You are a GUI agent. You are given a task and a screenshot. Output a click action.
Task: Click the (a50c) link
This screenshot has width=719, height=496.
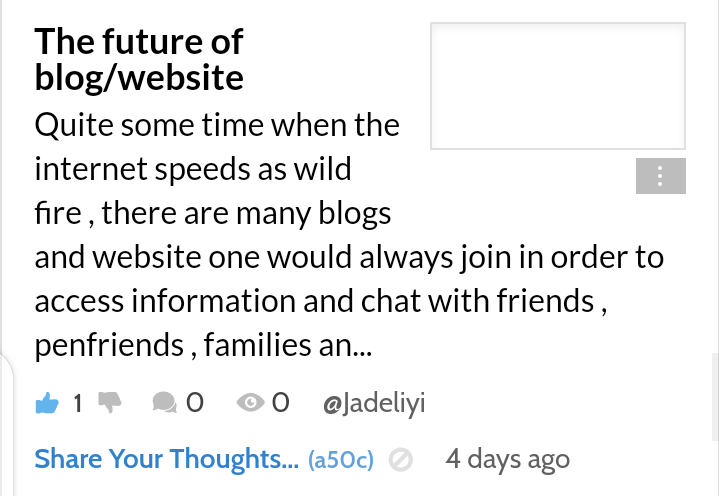coord(341,460)
